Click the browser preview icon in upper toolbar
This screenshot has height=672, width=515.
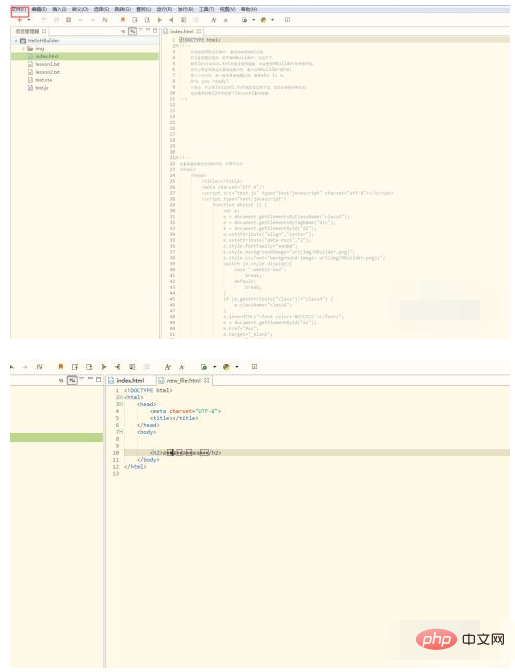pyautogui.click(x=245, y=20)
